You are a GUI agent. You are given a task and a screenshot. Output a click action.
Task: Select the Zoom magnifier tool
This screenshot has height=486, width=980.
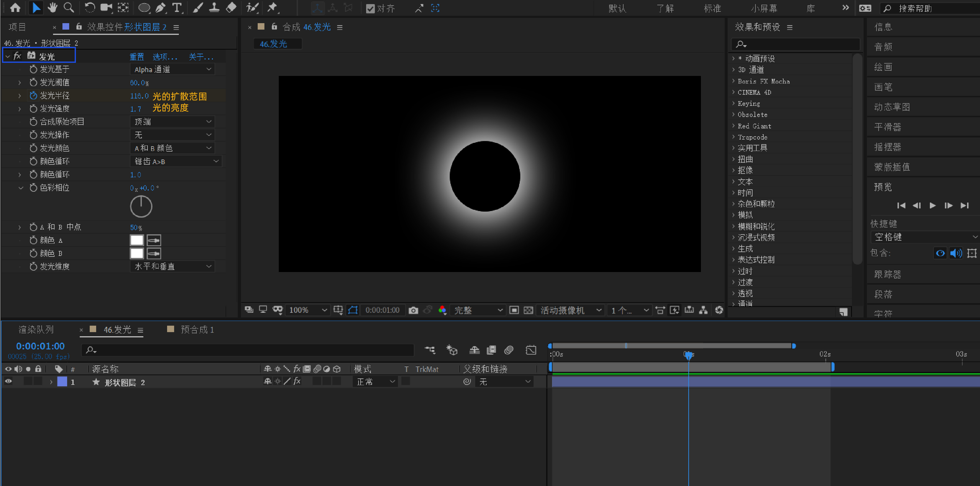coord(69,8)
